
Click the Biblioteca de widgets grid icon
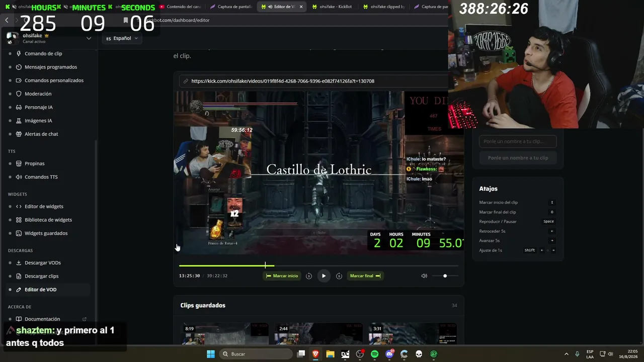pyautogui.click(x=19, y=220)
